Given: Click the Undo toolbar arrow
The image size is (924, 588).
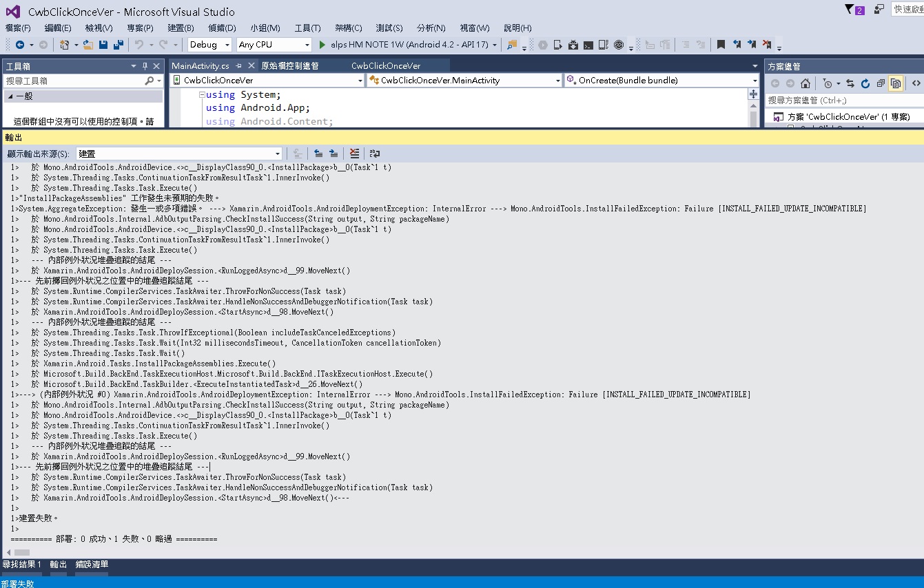Looking at the screenshot, I should point(139,45).
